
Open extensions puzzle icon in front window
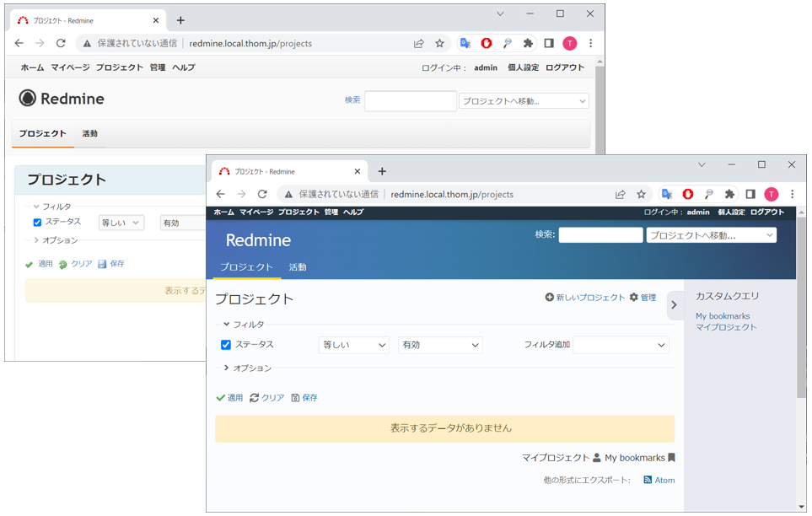pyautogui.click(x=729, y=194)
